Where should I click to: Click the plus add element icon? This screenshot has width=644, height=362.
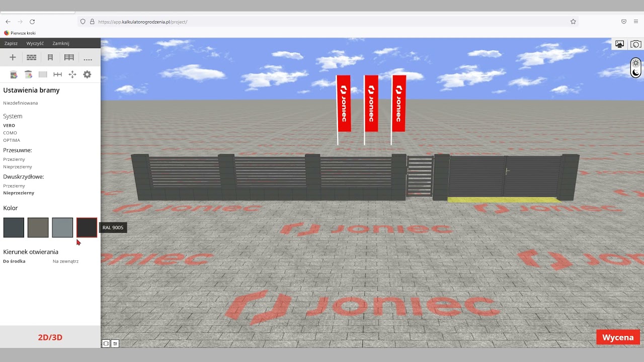13,57
